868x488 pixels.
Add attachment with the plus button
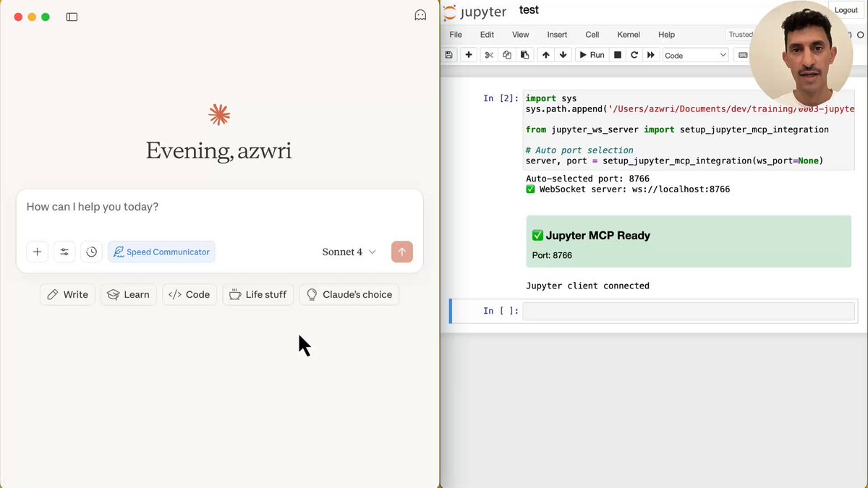pyautogui.click(x=38, y=252)
